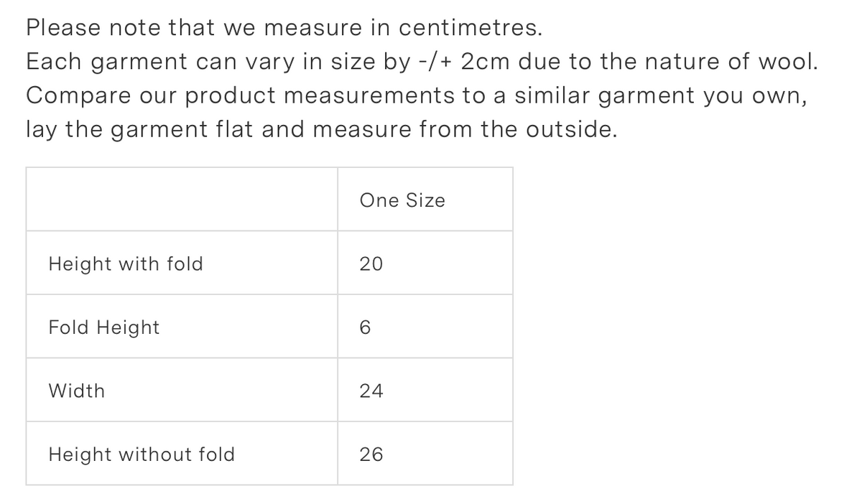Click the value 20 for Height with fold
862x504 pixels.
371,264
